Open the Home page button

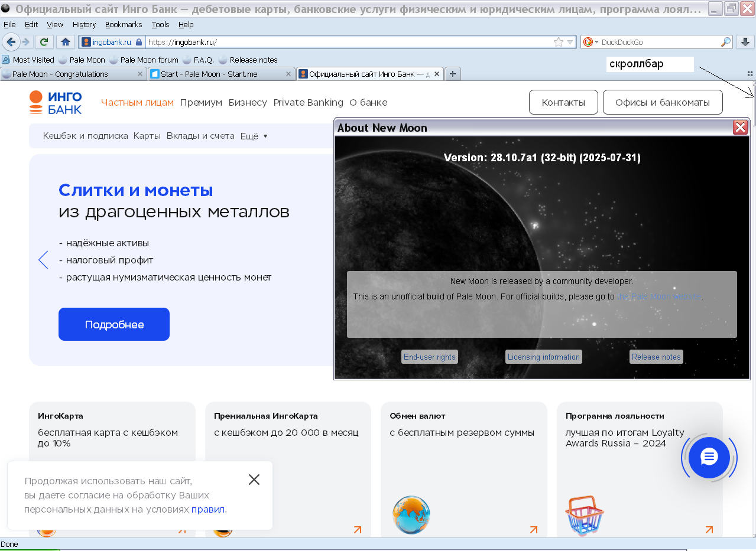coord(66,42)
